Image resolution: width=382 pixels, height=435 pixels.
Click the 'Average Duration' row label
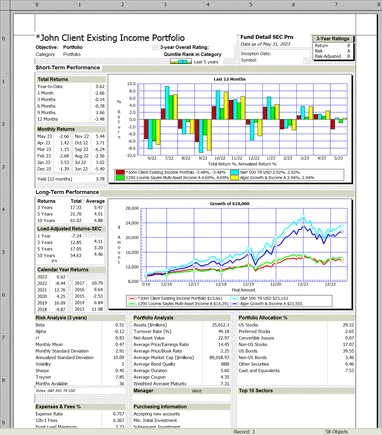coord(150,370)
